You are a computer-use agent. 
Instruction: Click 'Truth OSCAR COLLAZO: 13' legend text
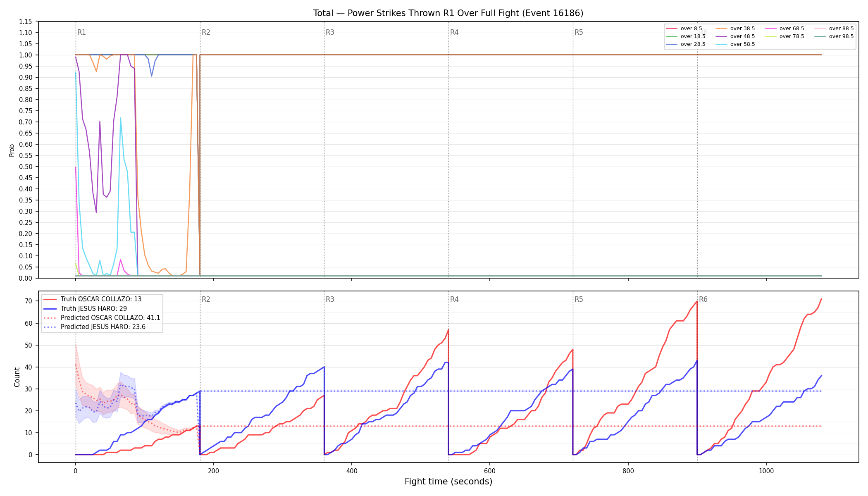point(101,299)
